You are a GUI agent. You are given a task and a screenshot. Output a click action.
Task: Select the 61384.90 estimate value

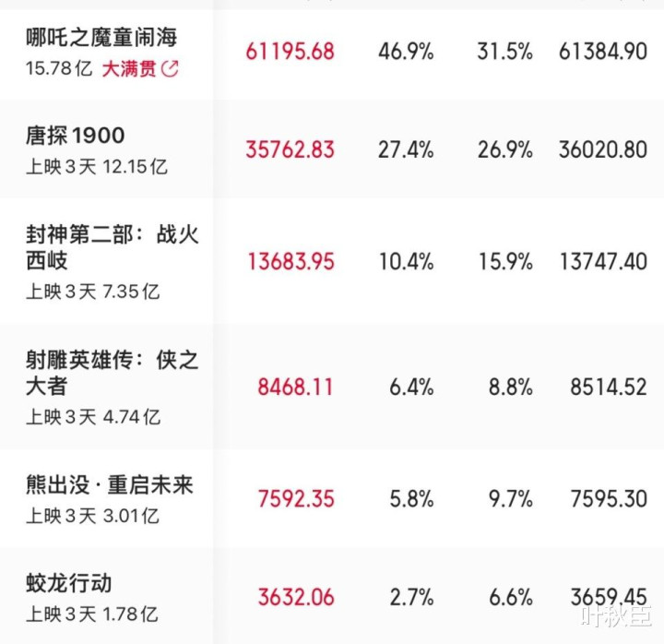[x=603, y=52]
